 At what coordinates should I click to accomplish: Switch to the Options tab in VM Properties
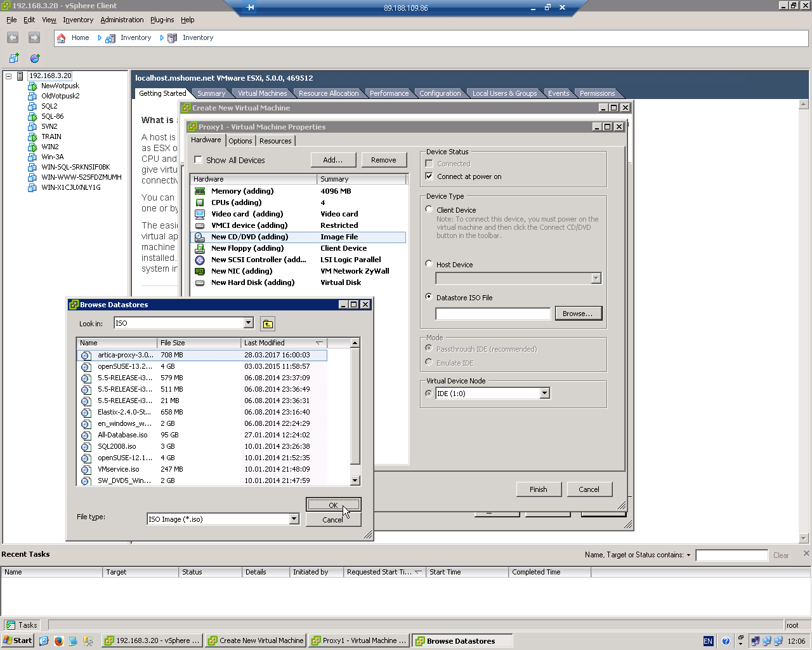click(240, 141)
